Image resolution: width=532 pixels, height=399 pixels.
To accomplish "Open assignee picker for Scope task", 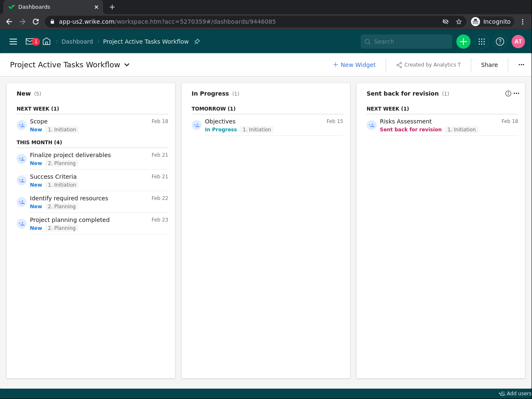I will click(x=22, y=125).
